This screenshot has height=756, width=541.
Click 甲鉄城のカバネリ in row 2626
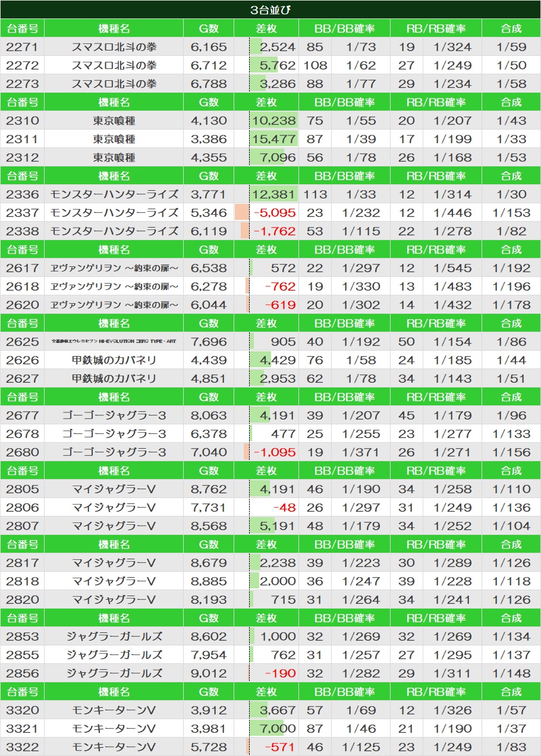114,360
